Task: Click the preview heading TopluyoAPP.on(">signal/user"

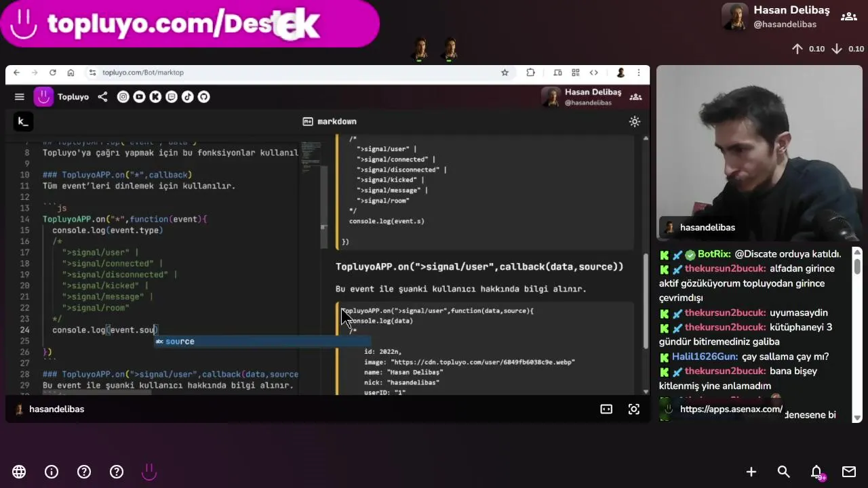Action: click(x=479, y=266)
